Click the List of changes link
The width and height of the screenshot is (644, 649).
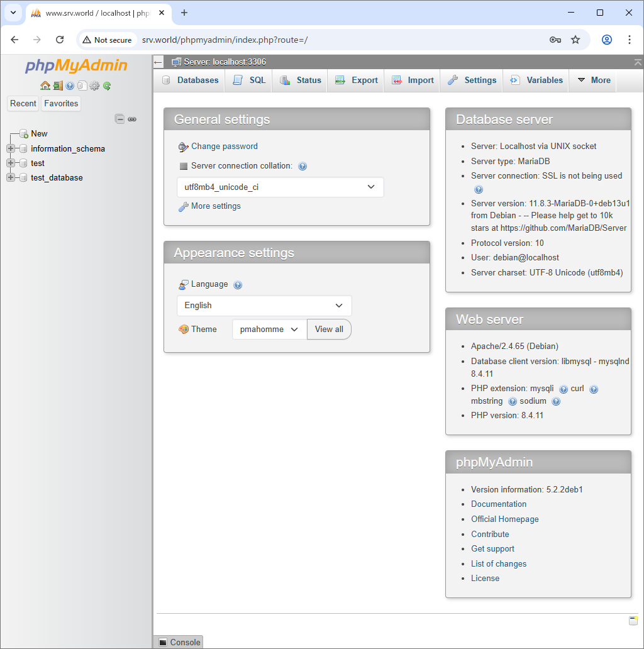(498, 563)
